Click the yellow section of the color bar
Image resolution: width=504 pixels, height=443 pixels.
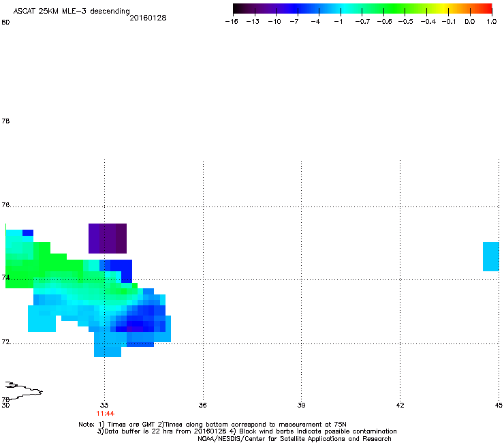(x=444, y=9)
